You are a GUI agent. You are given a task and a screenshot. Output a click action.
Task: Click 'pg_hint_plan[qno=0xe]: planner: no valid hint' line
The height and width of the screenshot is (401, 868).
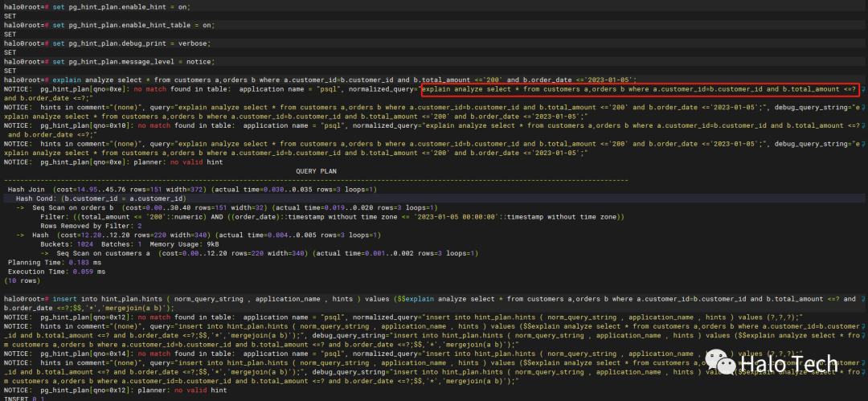133,162
